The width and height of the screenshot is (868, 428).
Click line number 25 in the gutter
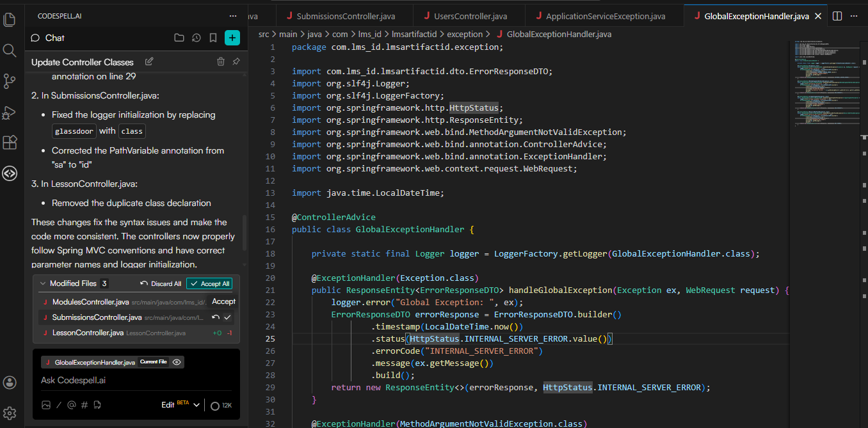coord(269,338)
